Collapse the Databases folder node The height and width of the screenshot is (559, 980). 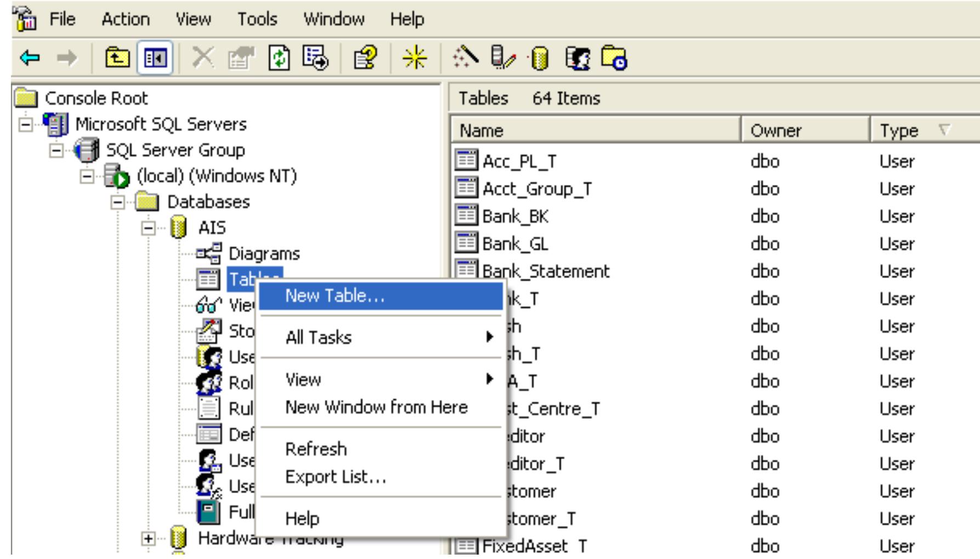point(117,202)
